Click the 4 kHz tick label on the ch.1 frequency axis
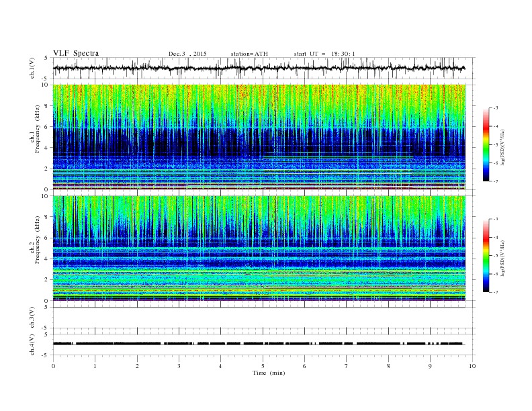This screenshot has height=411, width=532. click(47, 148)
